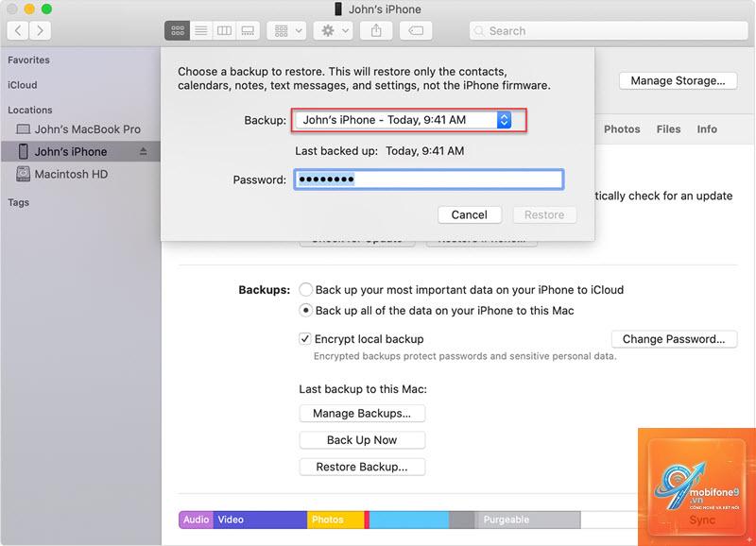Viewport: 756px width, 546px height.
Task: Switch to the Info tab
Action: point(706,129)
